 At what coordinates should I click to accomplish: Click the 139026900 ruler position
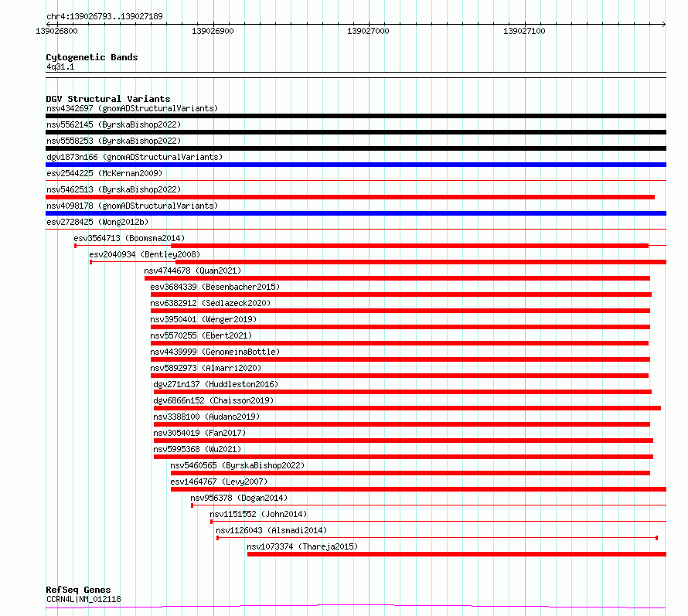(x=213, y=31)
